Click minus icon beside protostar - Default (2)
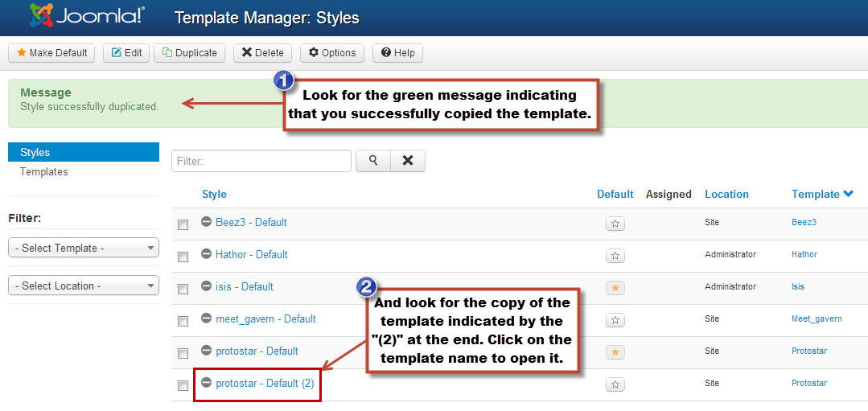The height and width of the screenshot is (411, 868). point(207,382)
